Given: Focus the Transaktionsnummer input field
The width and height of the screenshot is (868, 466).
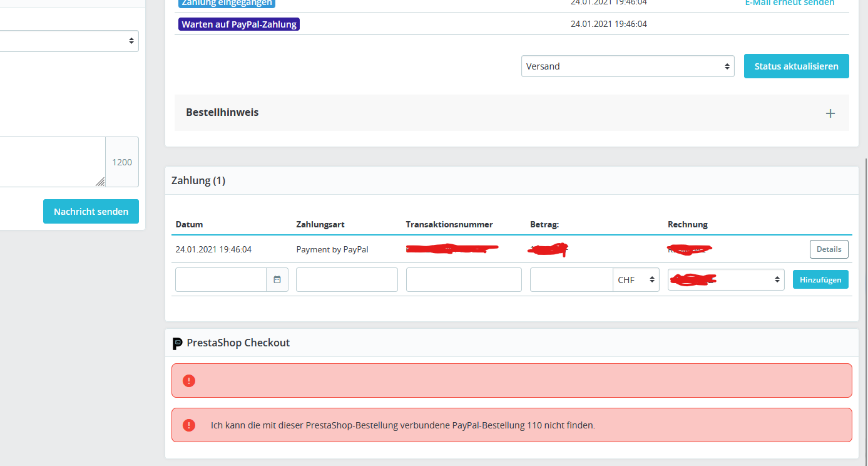Looking at the screenshot, I should [x=464, y=279].
